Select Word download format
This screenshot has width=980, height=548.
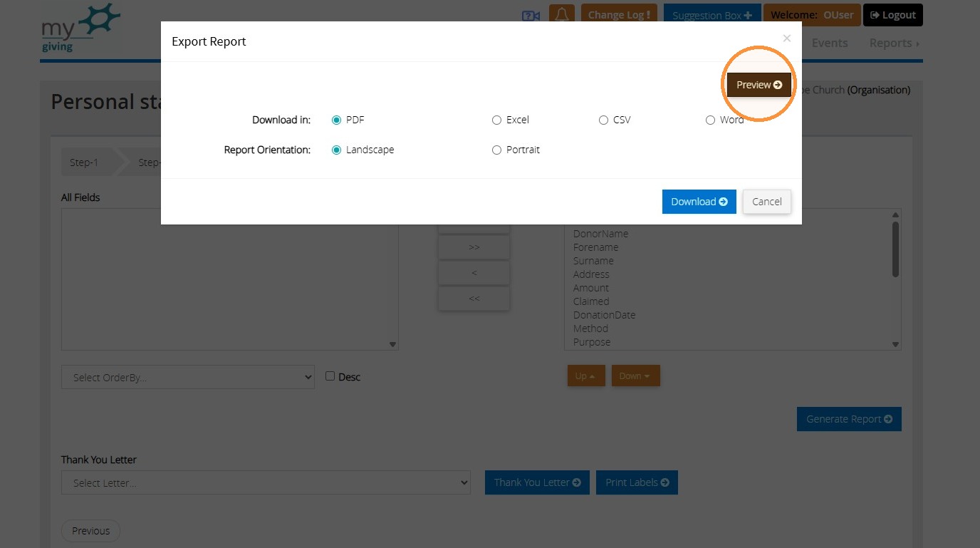(x=710, y=120)
